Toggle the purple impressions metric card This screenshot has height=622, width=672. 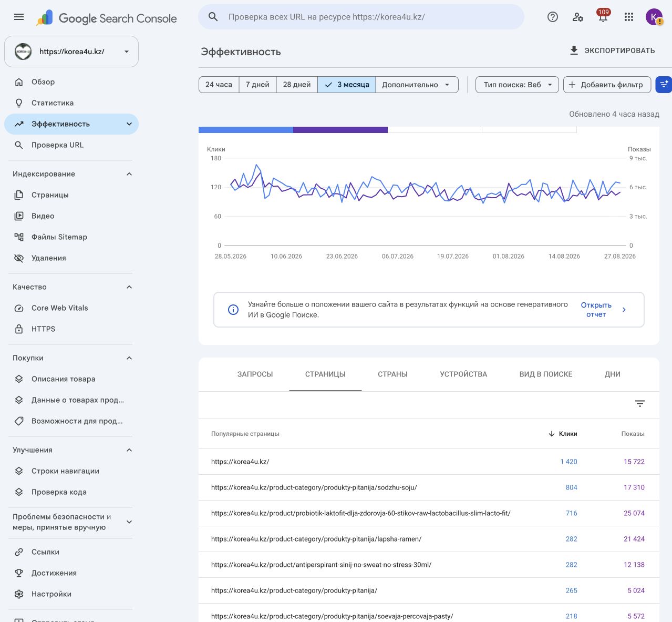coord(340,130)
